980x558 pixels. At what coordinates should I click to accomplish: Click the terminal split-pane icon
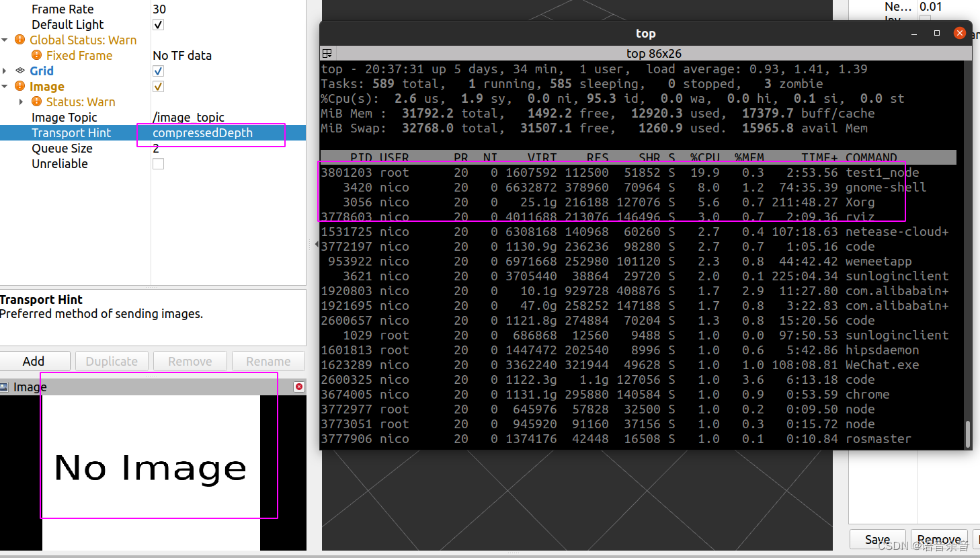(327, 53)
